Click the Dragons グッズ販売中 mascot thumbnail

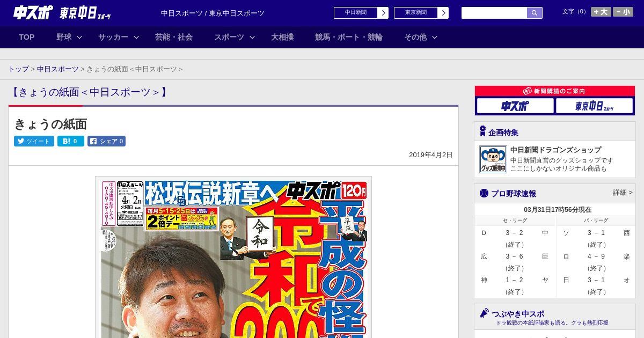[x=493, y=159]
